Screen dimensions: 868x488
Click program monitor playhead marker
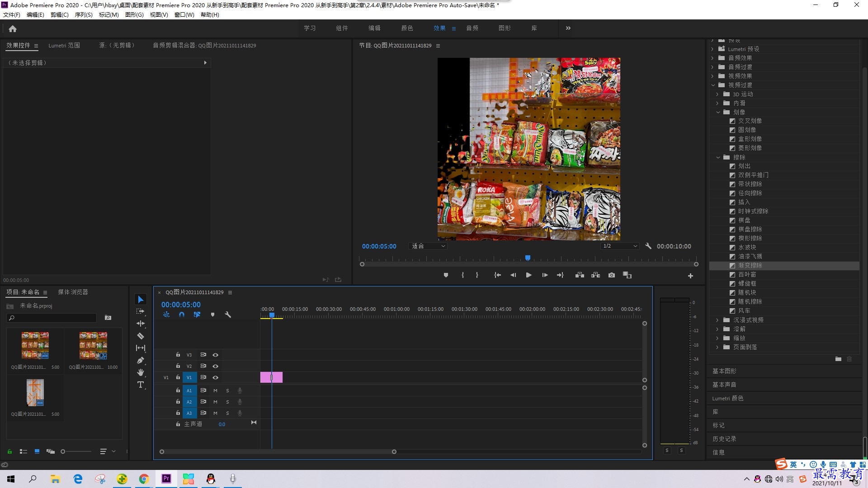[528, 258]
